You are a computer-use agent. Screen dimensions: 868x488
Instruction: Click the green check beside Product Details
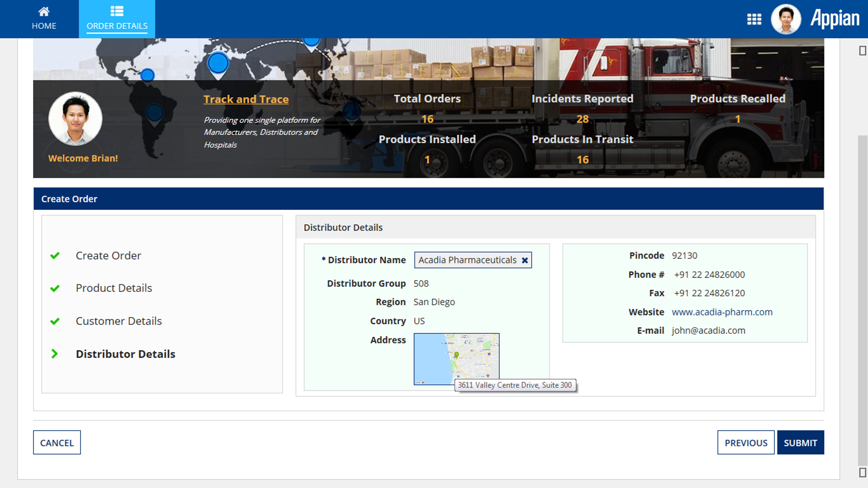click(54, 288)
